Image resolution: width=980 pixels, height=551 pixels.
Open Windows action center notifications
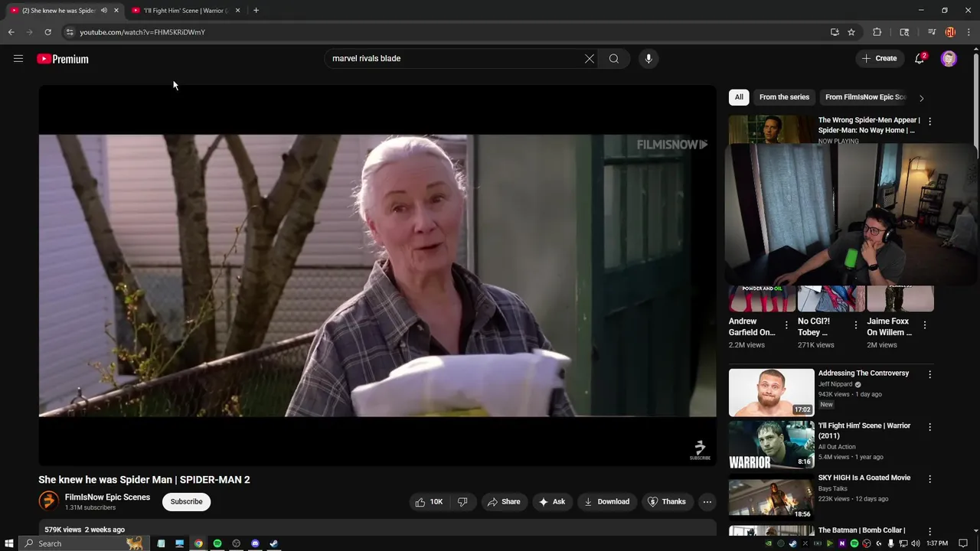click(963, 543)
